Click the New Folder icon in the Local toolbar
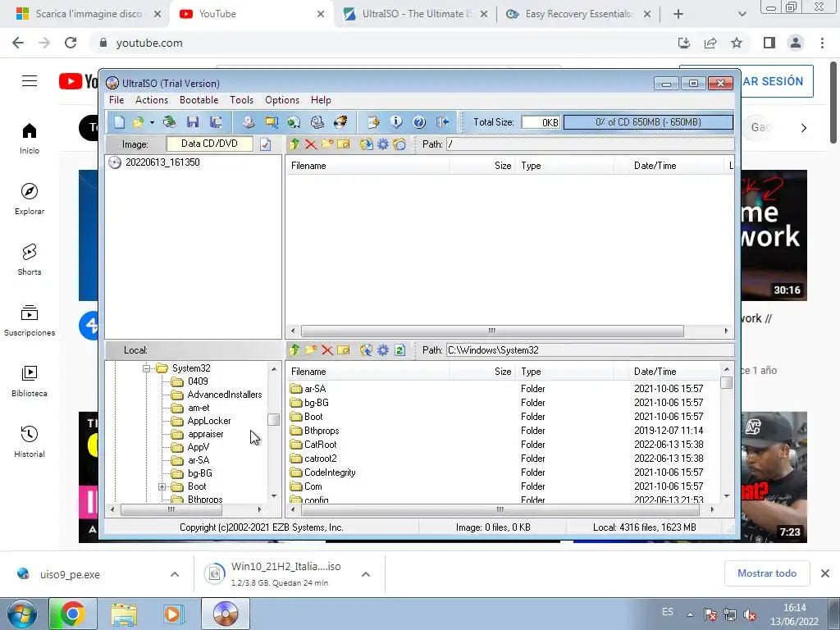 click(311, 349)
